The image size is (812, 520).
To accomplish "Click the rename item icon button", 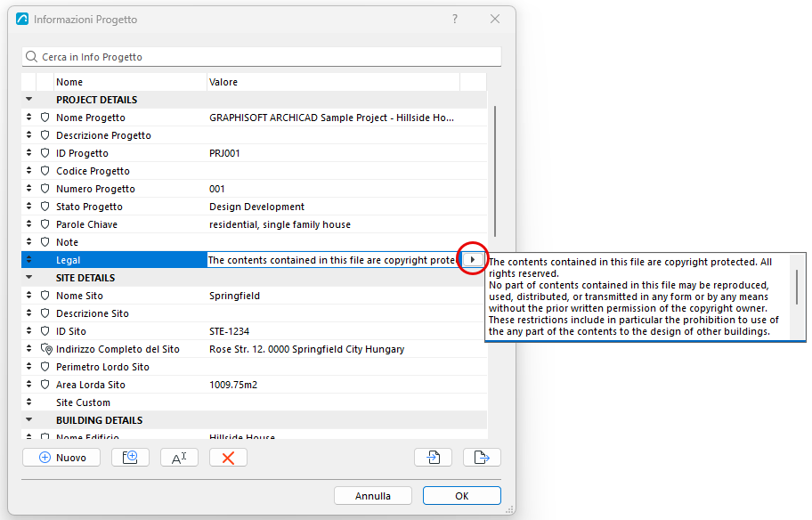I will click(x=179, y=458).
